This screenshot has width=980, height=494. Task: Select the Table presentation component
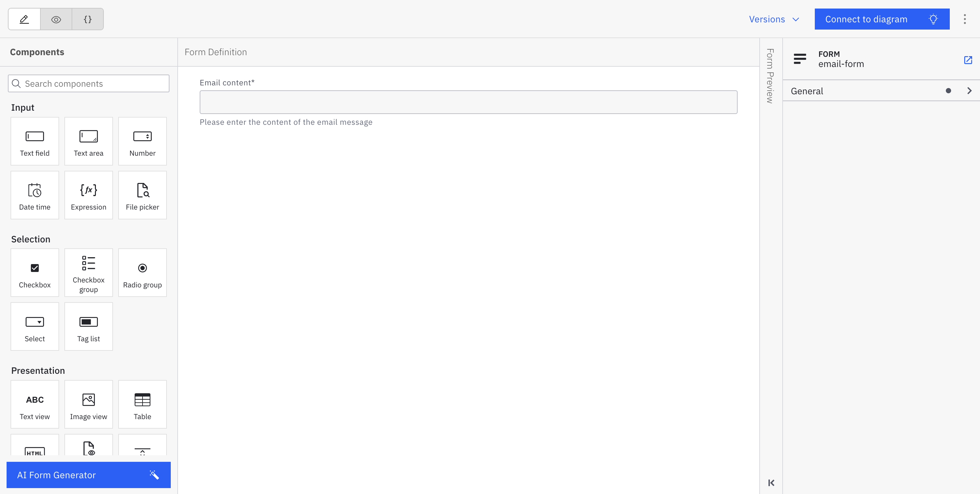[142, 404]
